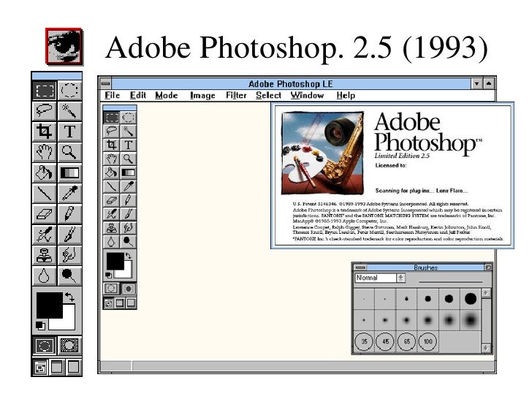Screen dimensions: 532x399
Task: Select the Hand tool in enlarged toolbox
Action: pos(45,152)
